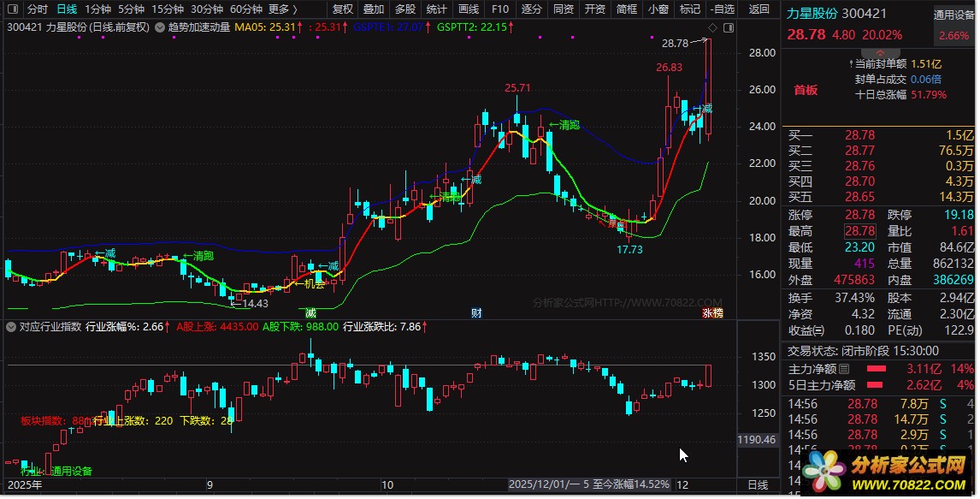
Task: Switch to 30分钟 chart period
Action: click(x=207, y=9)
